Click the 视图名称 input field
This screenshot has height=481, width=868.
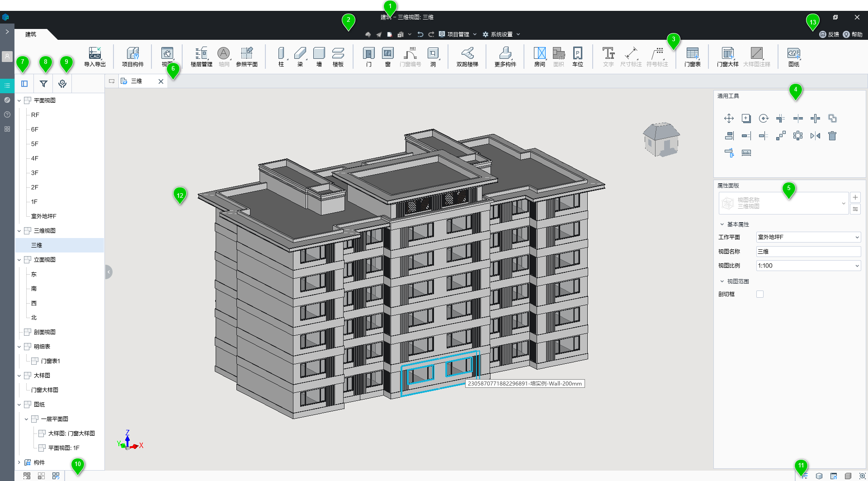[808, 252]
